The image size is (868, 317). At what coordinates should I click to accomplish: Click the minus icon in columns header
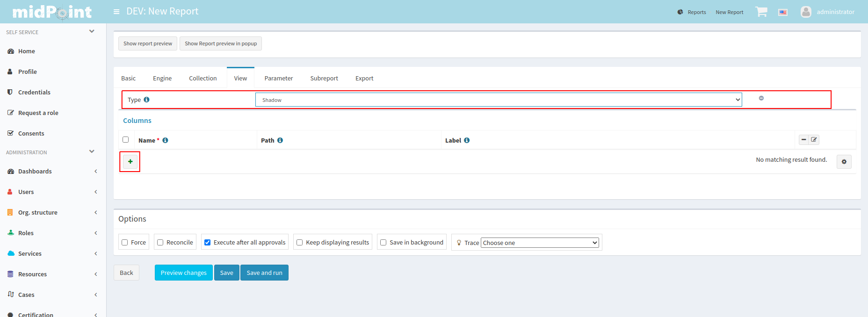(x=803, y=140)
